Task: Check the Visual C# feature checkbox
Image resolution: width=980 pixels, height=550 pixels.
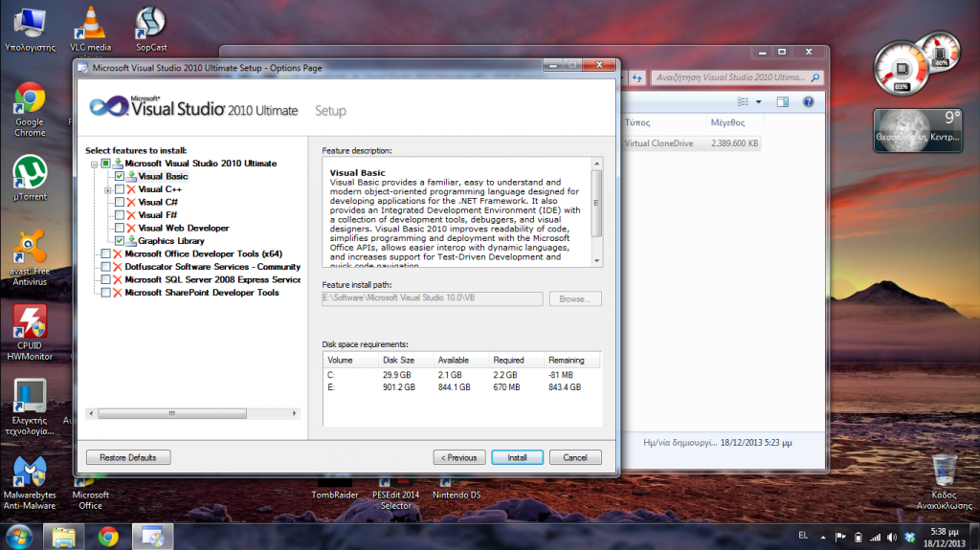Action: (120, 202)
